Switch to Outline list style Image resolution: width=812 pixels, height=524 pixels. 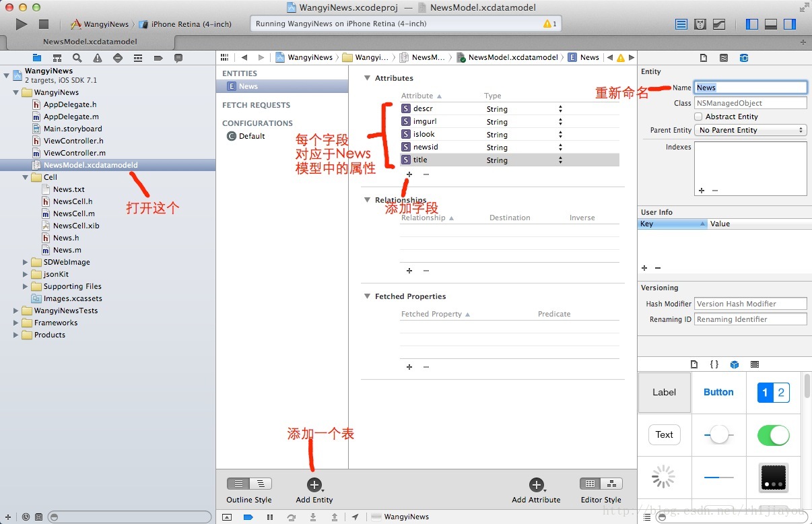[x=238, y=484]
